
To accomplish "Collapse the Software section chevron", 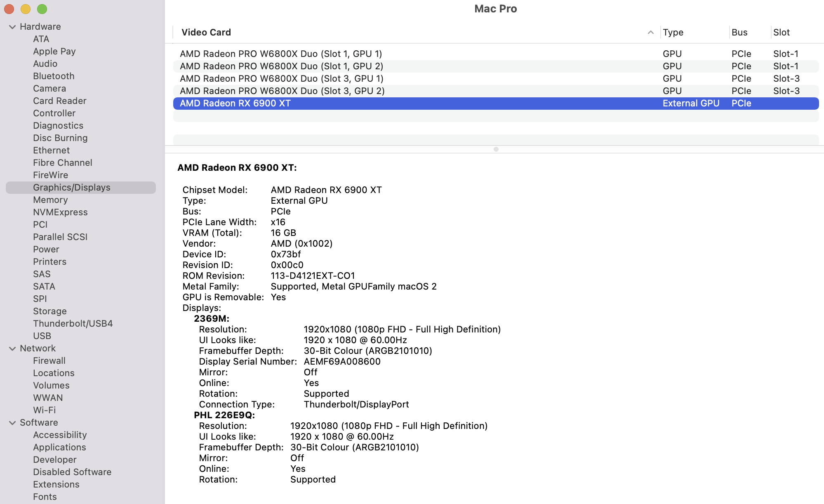I will tap(12, 423).
